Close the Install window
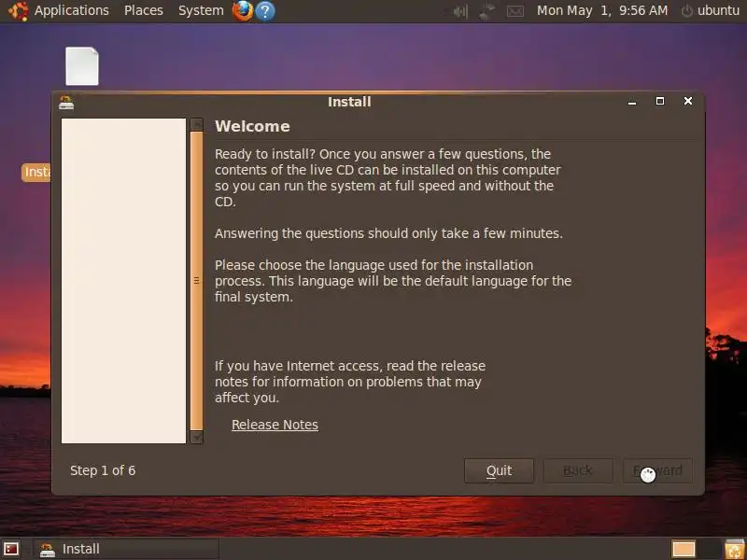The width and height of the screenshot is (747, 560). tap(688, 101)
